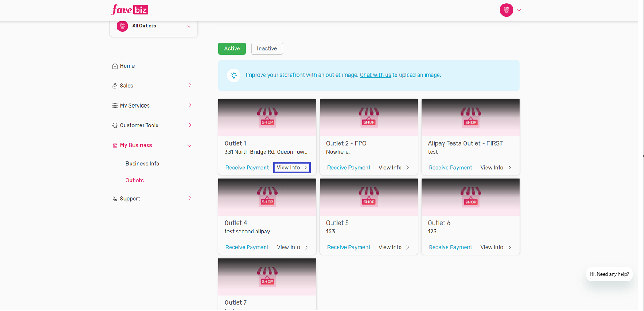Click the Home house icon in sidebar
Viewport: 644px width, 311px height.
point(115,66)
